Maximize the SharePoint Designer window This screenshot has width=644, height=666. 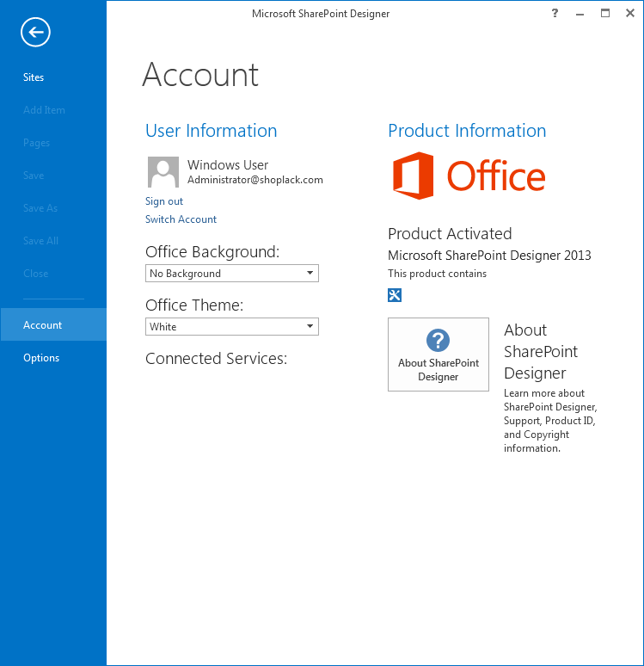pyautogui.click(x=605, y=13)
